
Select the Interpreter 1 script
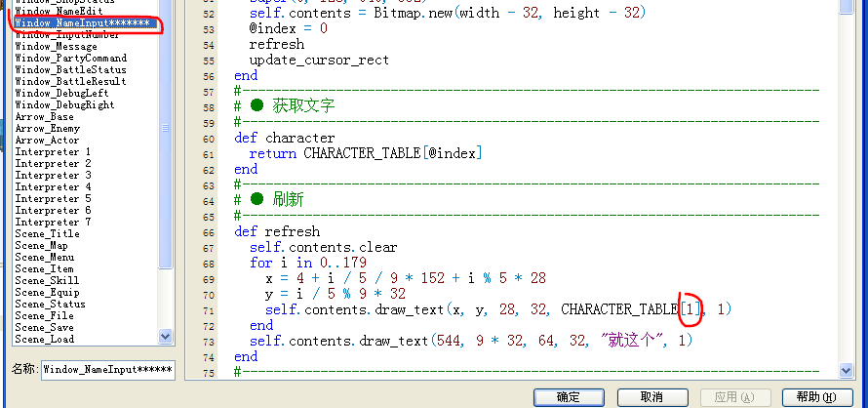pyautogui.click(x=53, y=152)
